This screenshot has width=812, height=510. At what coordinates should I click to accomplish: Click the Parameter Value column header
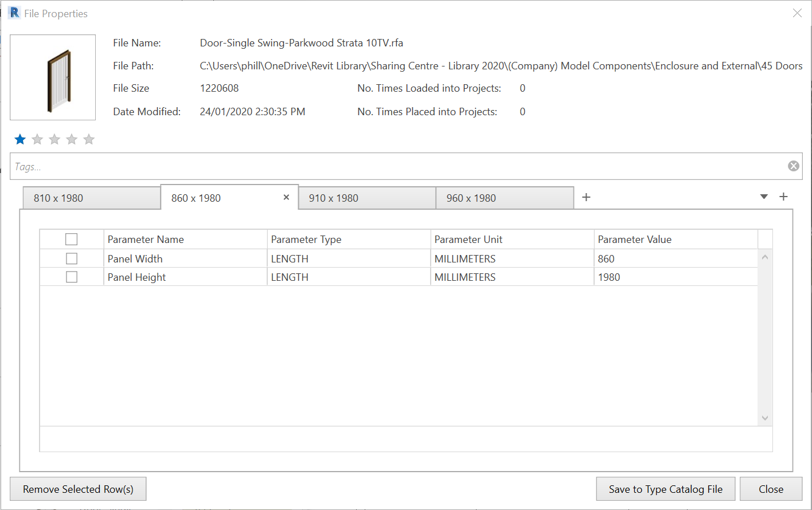(x=676, y=240)
